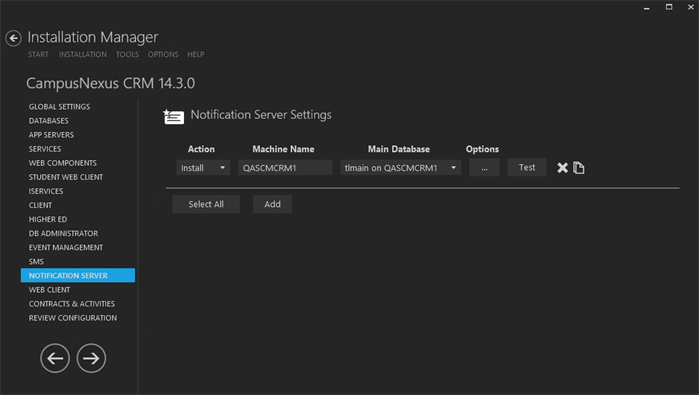Close the Installation Manager window

click(691, 7)
